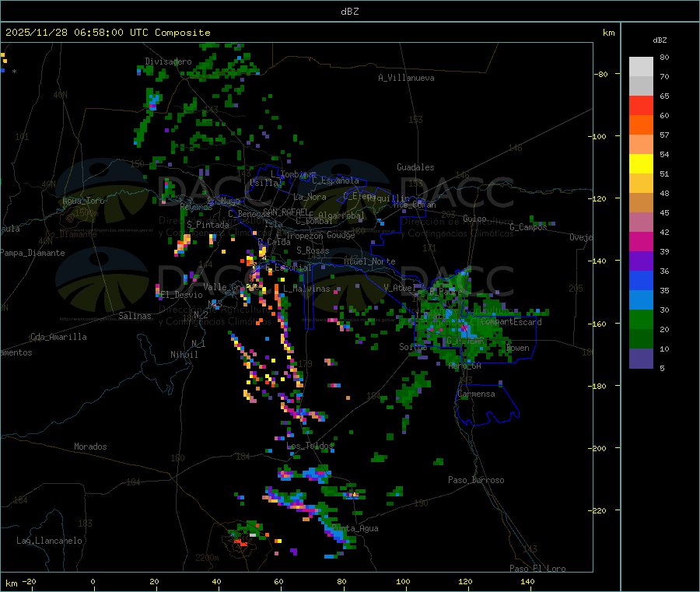The width and height of the screenshot is (700, 592).
Task: Select the 'Divisadero' map label
Action: click(x=168, y=61)
